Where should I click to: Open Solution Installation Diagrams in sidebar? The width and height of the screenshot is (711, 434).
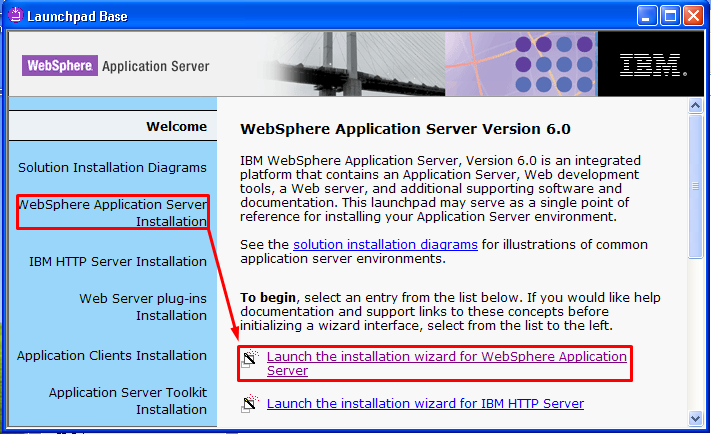tap(112, 167)
